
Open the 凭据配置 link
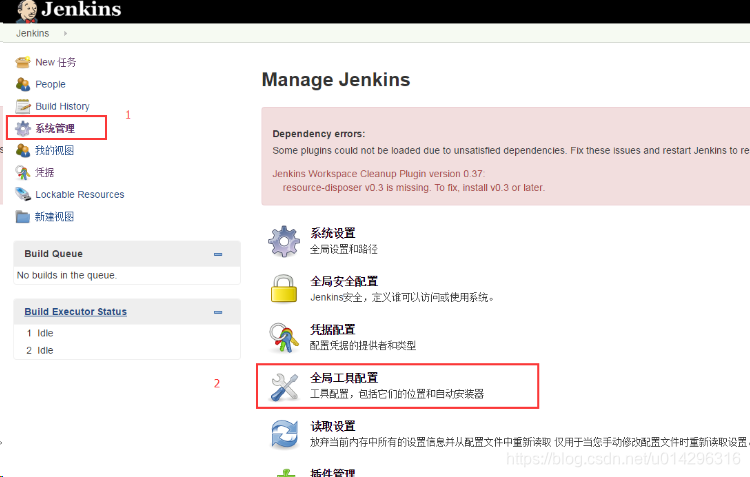pos(333,330)
